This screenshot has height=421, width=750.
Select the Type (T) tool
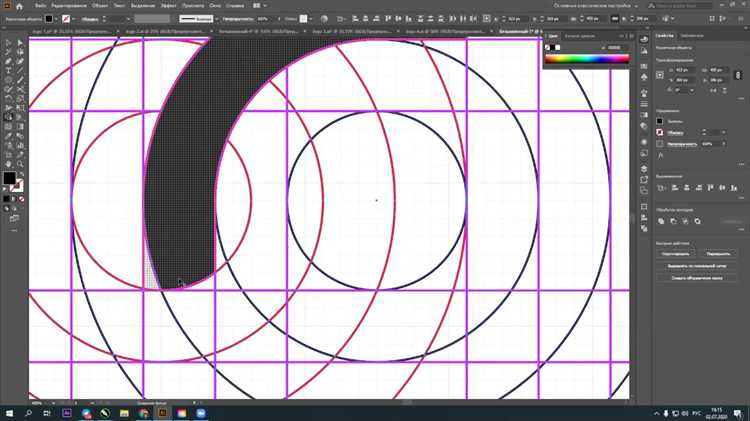click(x=9, y=71)
